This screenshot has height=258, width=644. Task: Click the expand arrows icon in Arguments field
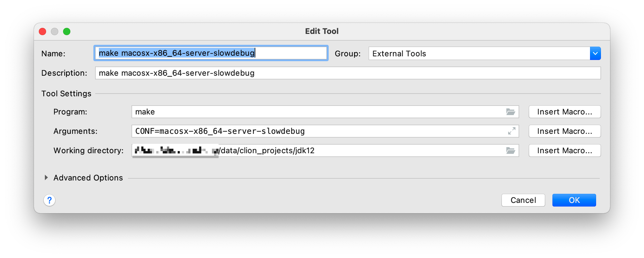(512, 131)
